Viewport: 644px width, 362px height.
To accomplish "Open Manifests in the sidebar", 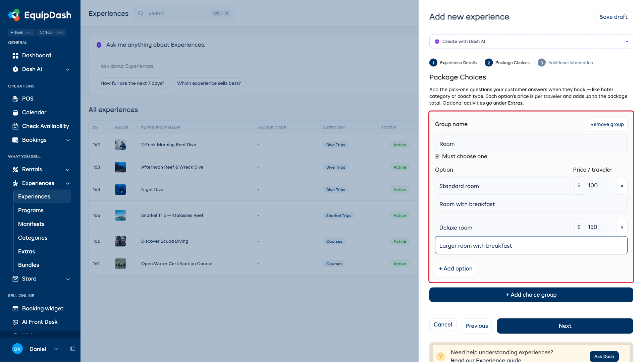I will click(31, 224).
